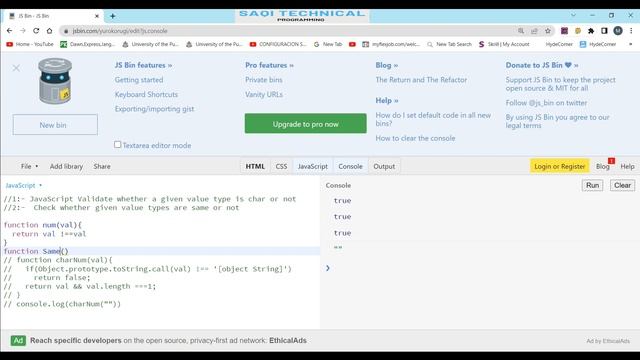The height and width of the screenshot is (360, 640).
Task: Click the zoom magnifier icon in address bar
Action: [x=521, y=31]
